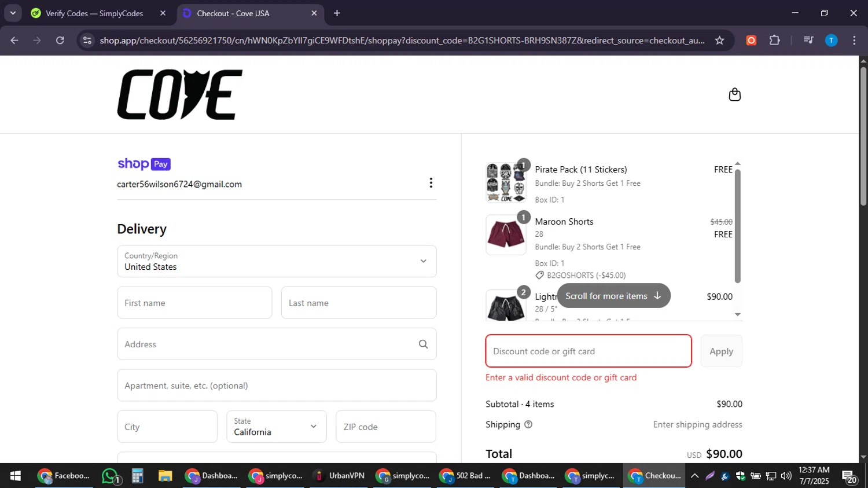
Task: Focus the Discount code or gift card field
Action: (589, 351)
